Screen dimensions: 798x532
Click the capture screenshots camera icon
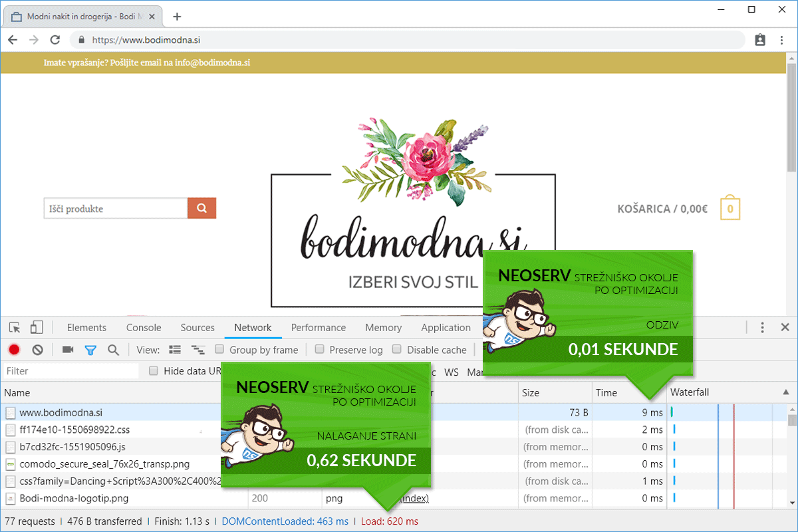(x=68, y=350)
